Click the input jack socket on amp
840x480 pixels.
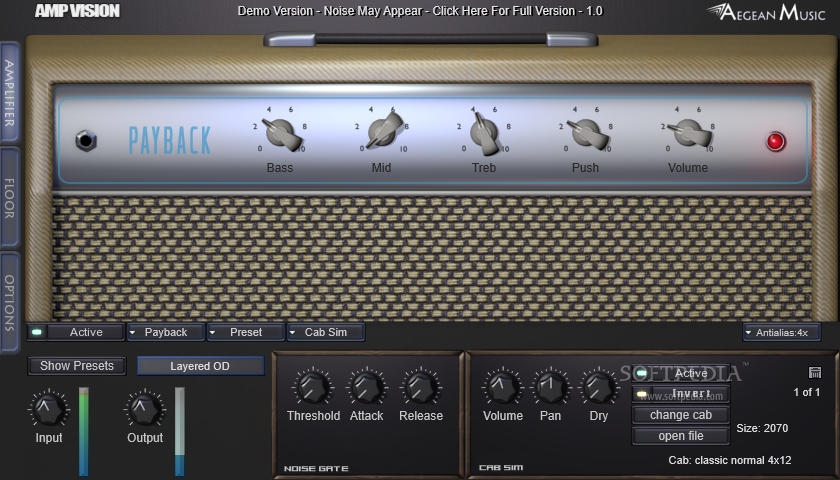(86, 141)
